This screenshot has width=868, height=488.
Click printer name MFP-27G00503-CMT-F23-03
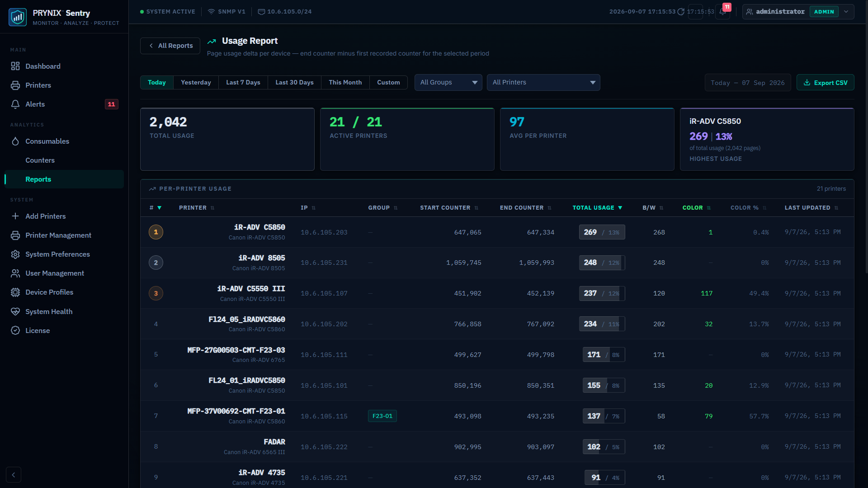pyautogui.click(x=236, y=350)
